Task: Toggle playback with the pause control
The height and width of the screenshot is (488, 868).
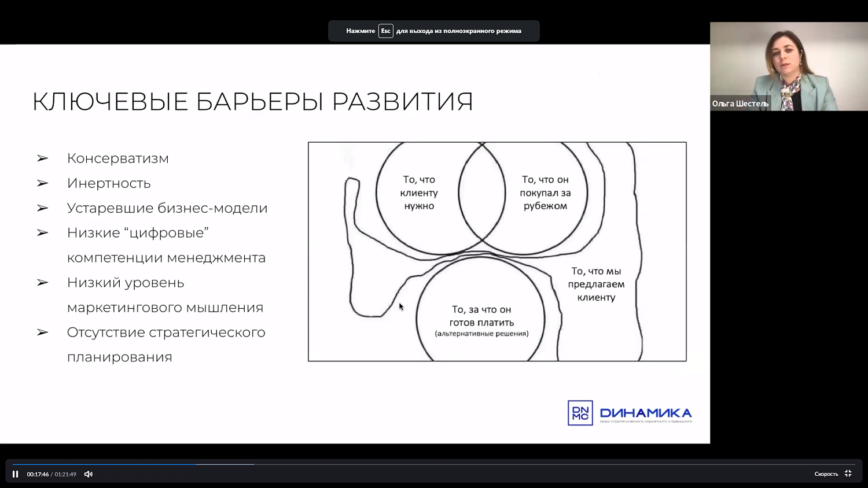Action: point(14,474)
